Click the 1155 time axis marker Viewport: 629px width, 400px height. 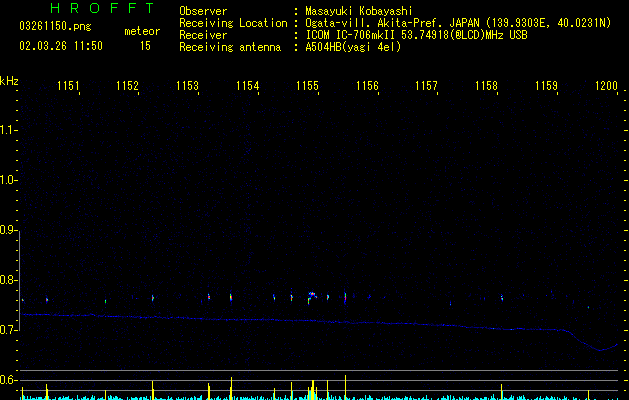point(307,86)
